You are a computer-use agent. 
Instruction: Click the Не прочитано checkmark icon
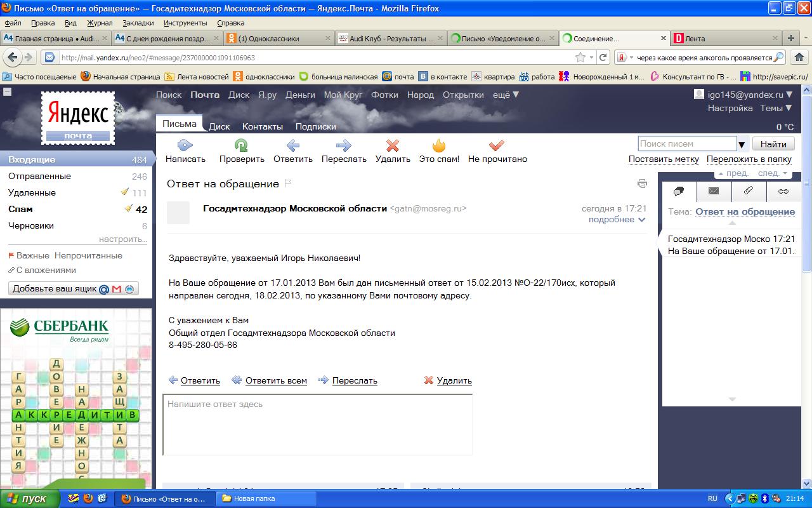(x=497, y=145)
